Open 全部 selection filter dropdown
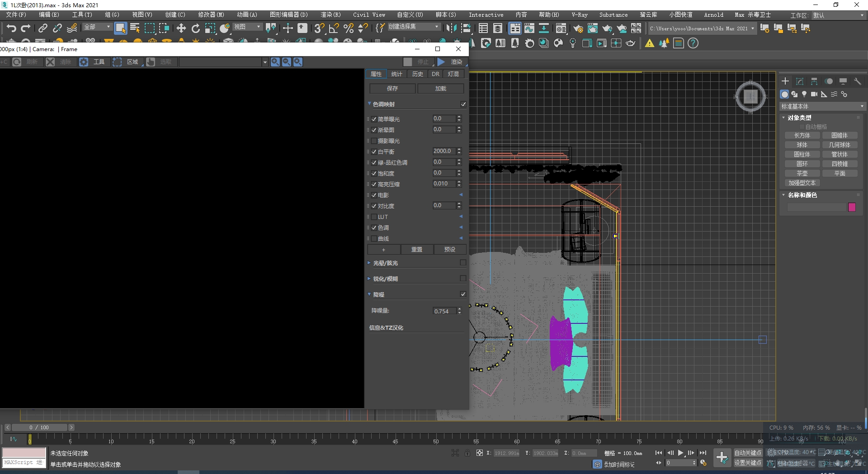 [97, 27]
